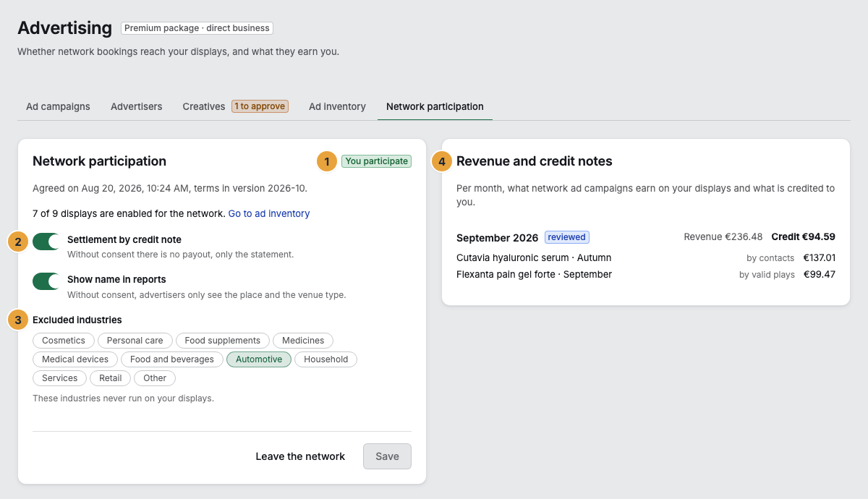The image size is (868, 499).
Task: Open the Creatives tab
Action: coord(235,106)
